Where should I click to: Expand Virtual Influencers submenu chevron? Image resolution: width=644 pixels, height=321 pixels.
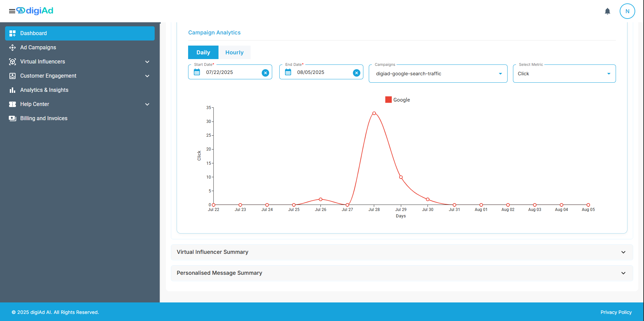click(147, 62)
